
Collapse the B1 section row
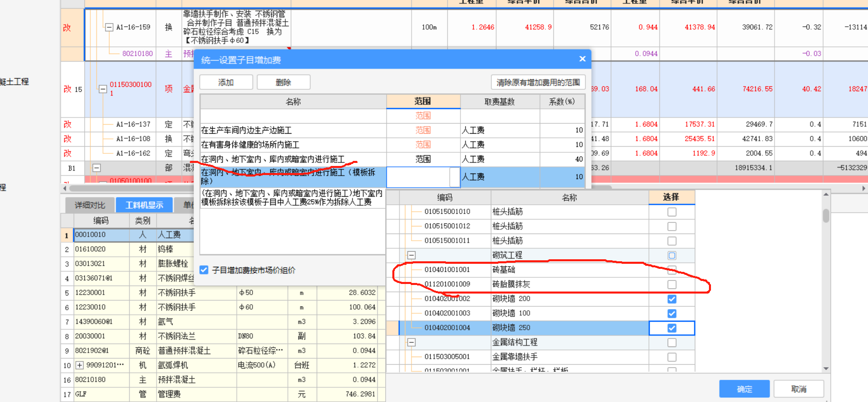click(x=96, y=168)
